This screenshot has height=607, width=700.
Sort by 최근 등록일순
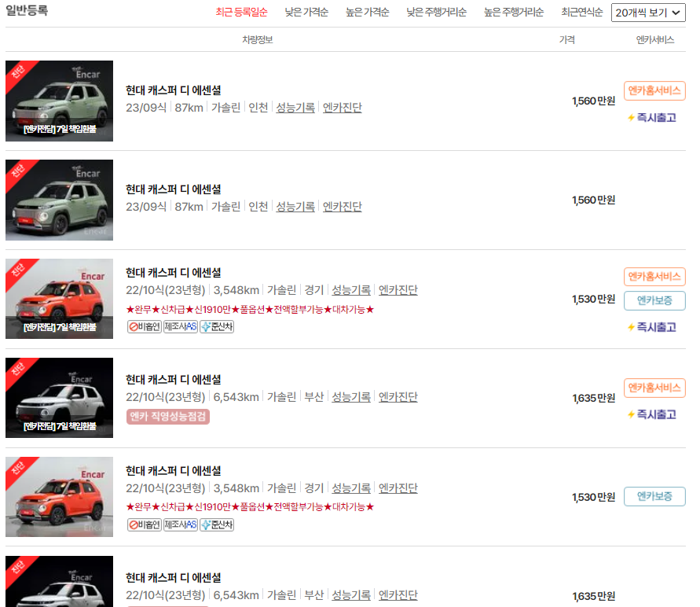pos(241,12)
